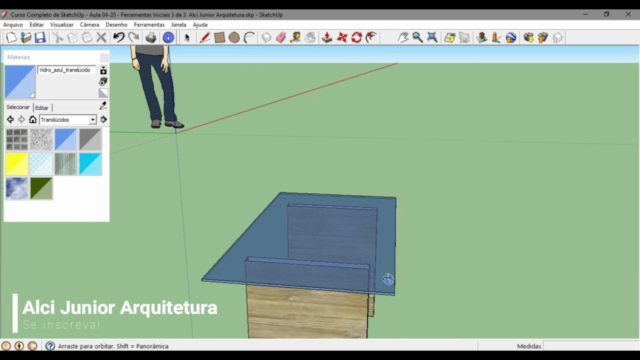Select the arrow Select tool

[x=187, y=38]
